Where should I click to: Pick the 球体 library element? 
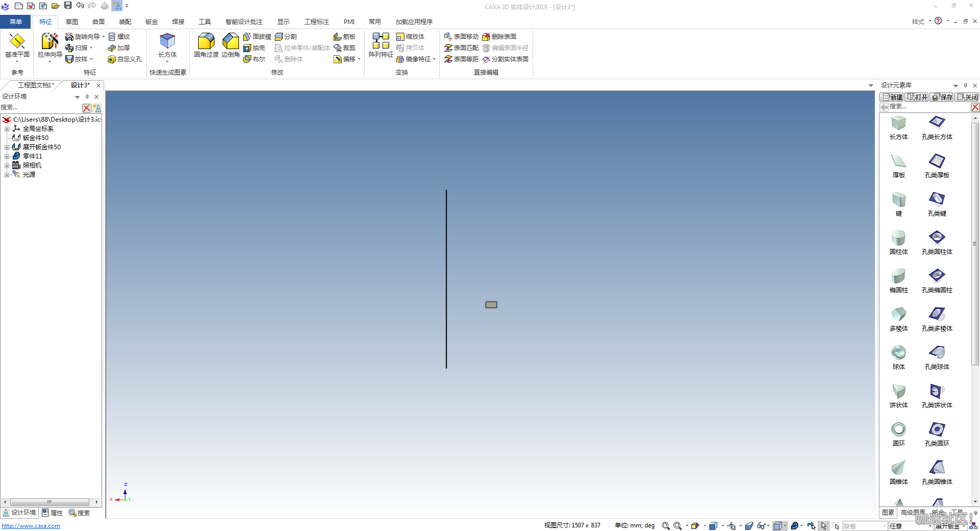click(x=899, y=357)
